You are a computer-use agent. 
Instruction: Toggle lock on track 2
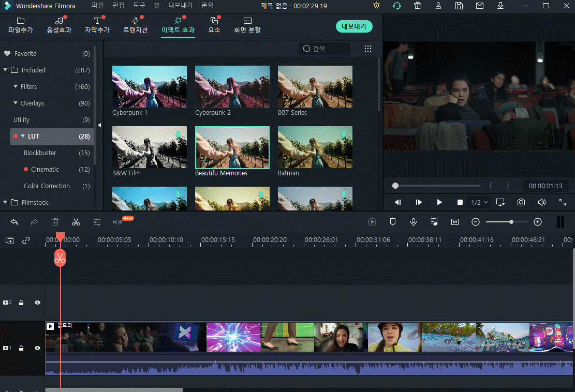pyautogui.click(x=21, y=303)
